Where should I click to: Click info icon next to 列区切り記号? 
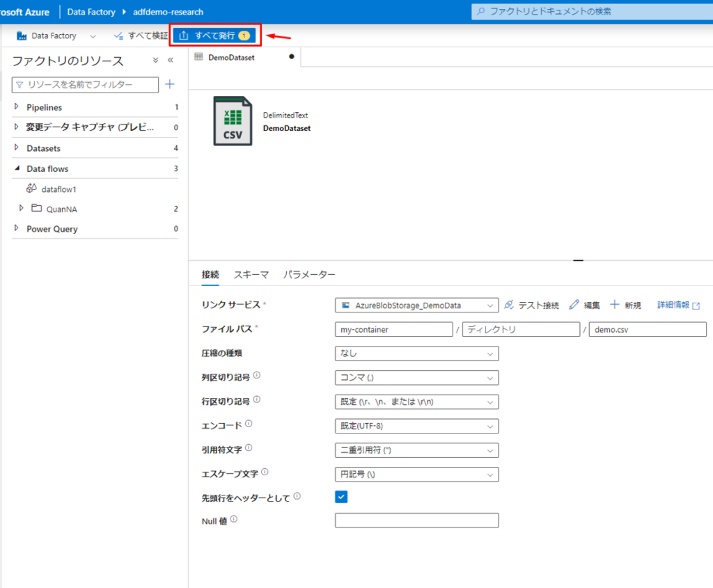pos(257,376)
